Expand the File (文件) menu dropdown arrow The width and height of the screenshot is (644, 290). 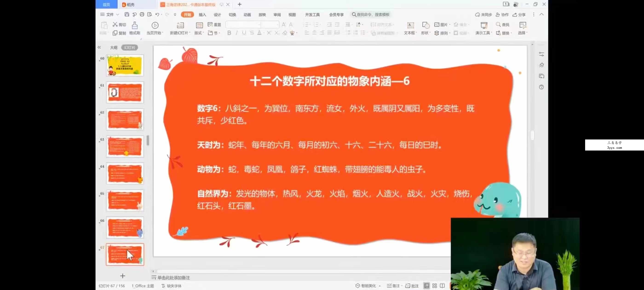(x=118, y=14)
